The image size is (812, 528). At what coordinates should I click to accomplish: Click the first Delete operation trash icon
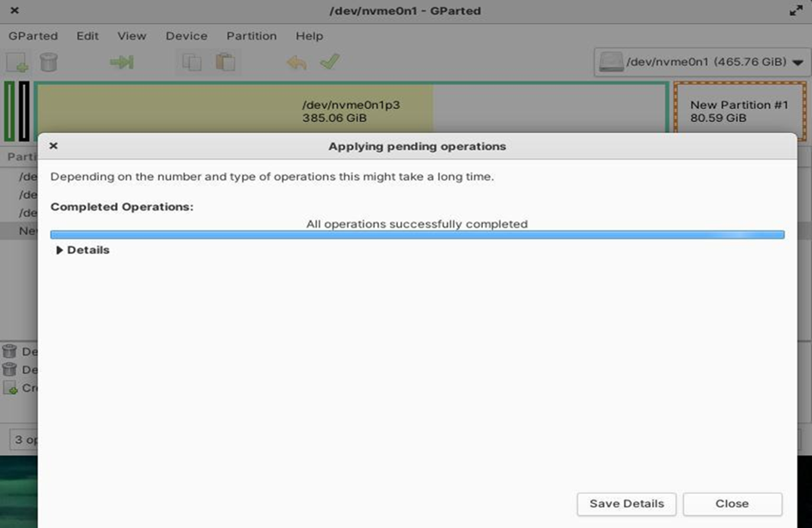point(10,351)
